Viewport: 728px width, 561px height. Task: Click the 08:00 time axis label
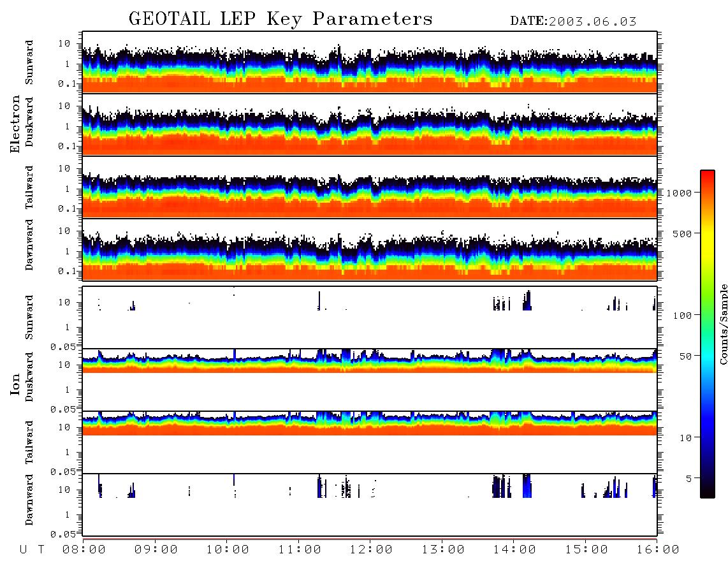84,550
